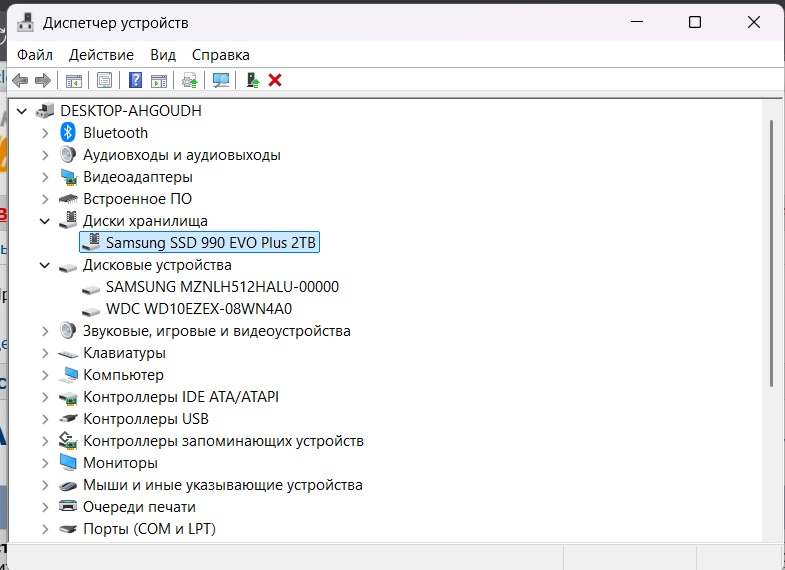Screen dimensions: 785x570
Task: Toggle the show/hide action pane button
Action: pyautogui.click(x=159, y=80)
